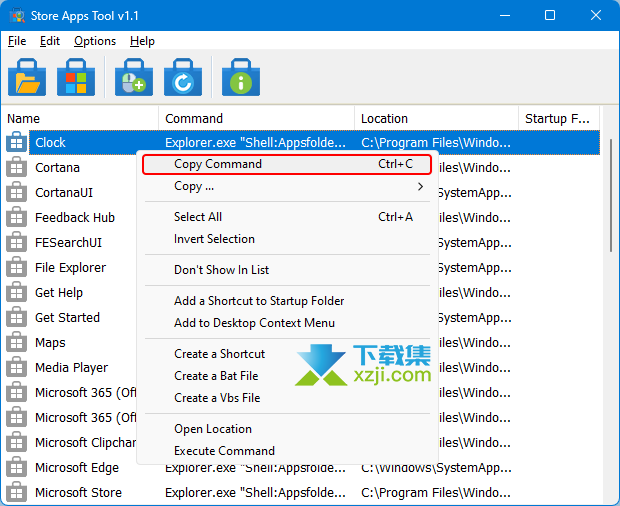Choose Select All in context menu
The image size is (620, 506).
(x=287, y=217)
